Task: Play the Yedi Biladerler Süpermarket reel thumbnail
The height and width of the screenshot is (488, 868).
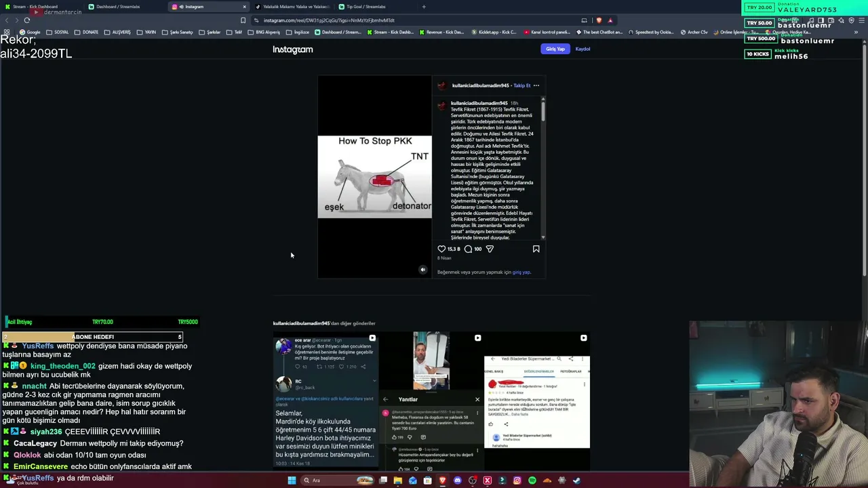Action: (537, 401)
